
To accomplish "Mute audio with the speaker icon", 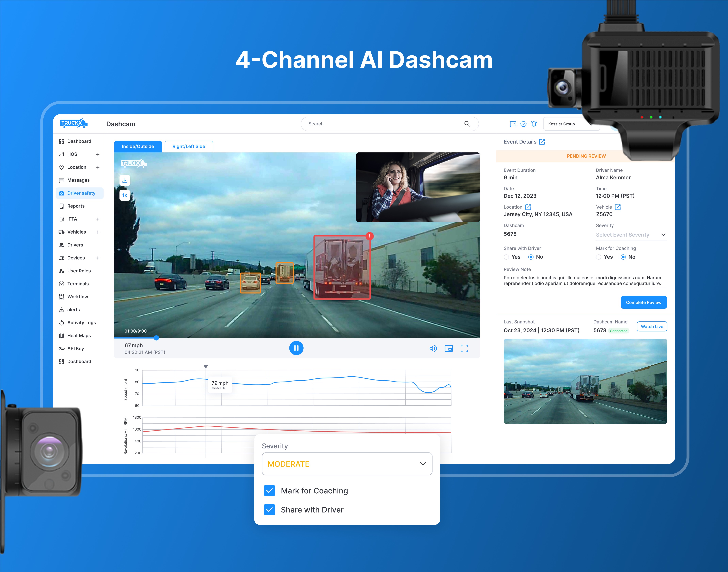I will coord(433,348).
